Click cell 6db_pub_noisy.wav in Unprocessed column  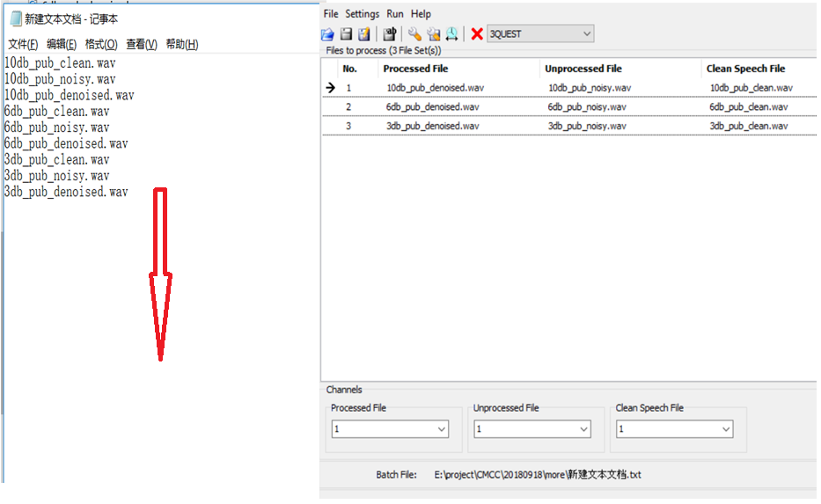pos(587,106)
